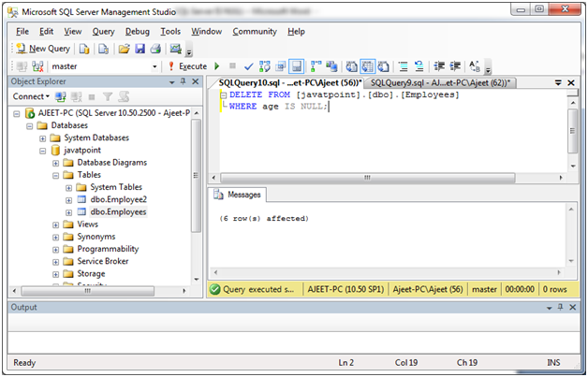Viewport: 588px width, 377px height.
Task: Save the query with the floppy disk icon
Action: tap(140, 49)
